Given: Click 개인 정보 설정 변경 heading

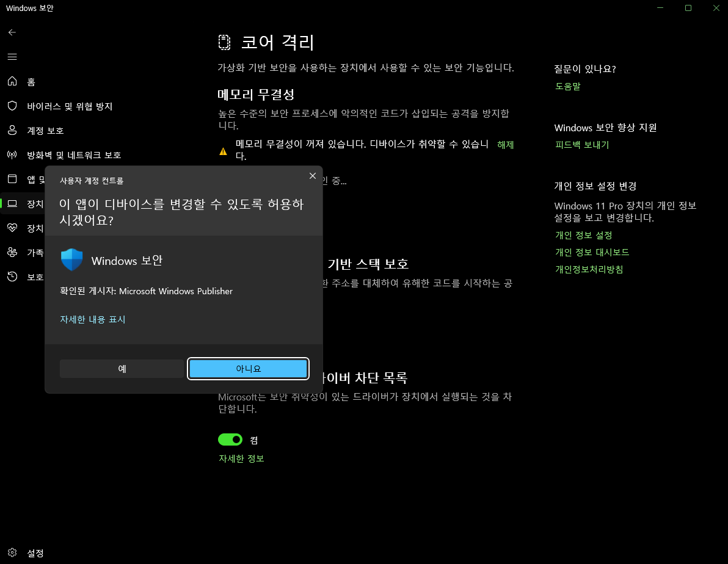Looking at the screenshot, I should (x=595, y=186).
